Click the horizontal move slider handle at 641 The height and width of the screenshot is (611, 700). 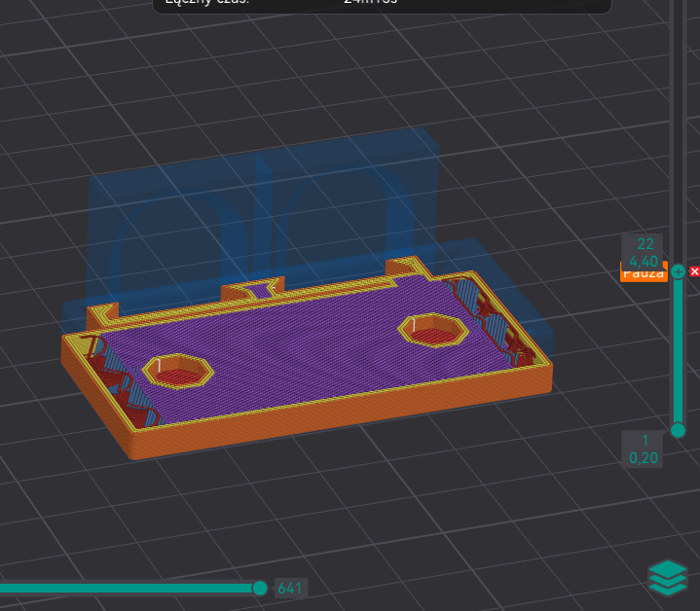coord(259,588)
